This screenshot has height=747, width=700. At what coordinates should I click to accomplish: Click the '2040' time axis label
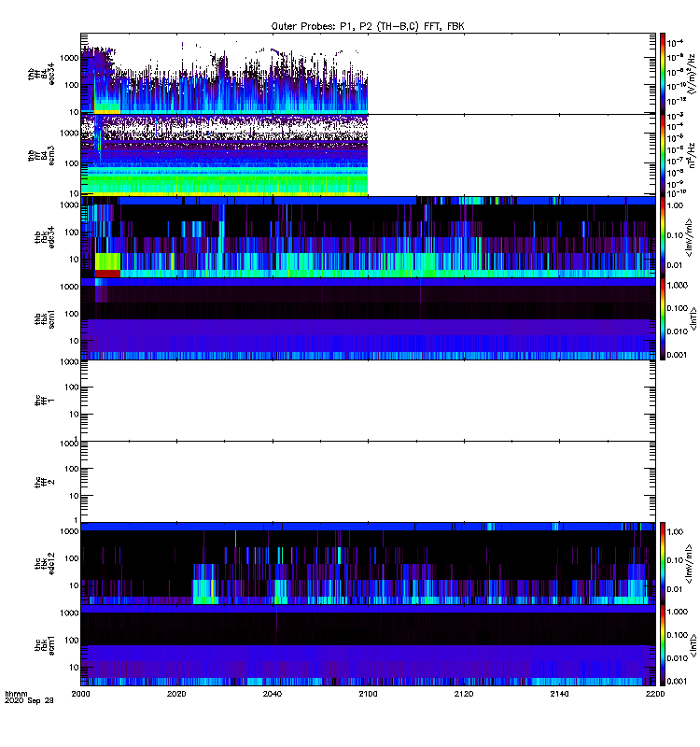coord(273,694)
